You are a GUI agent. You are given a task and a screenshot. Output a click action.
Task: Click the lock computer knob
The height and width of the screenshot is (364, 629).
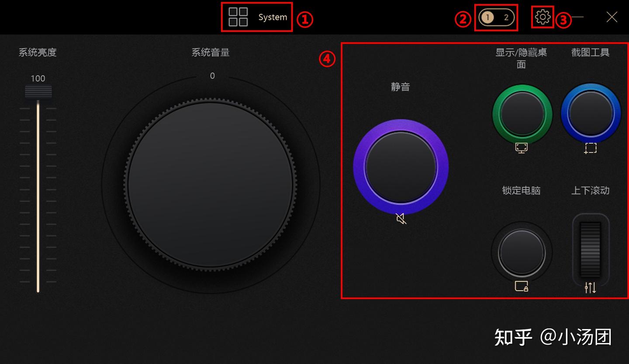pyautogui.click(x=522, y=252)
